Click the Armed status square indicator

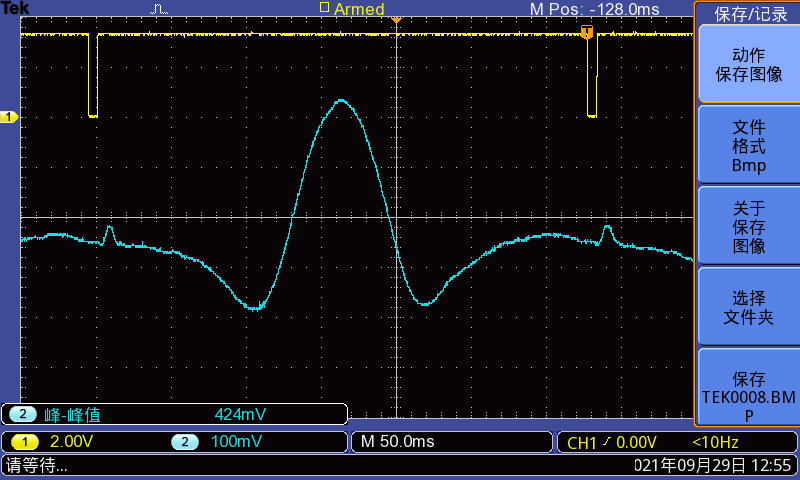[x=323, y=7]
